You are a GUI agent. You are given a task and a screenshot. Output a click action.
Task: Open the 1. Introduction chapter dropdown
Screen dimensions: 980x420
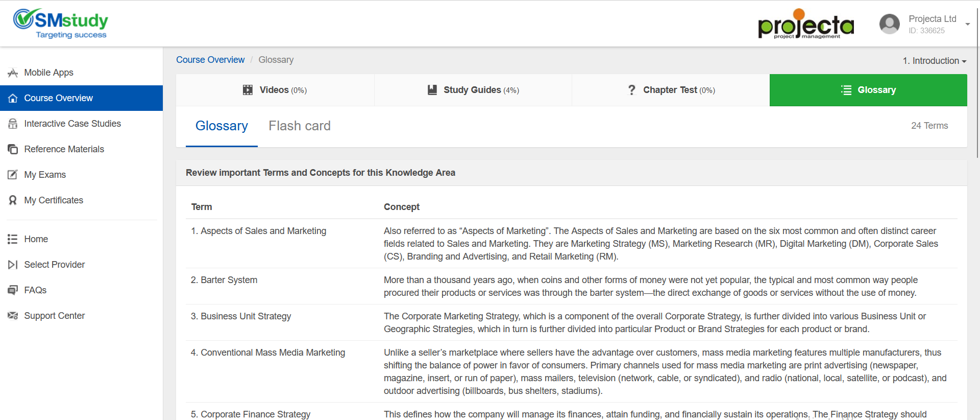934,61
